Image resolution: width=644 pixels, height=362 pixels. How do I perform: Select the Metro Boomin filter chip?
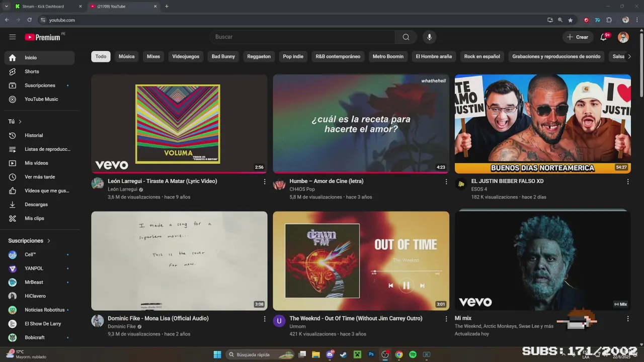[388, 57]
